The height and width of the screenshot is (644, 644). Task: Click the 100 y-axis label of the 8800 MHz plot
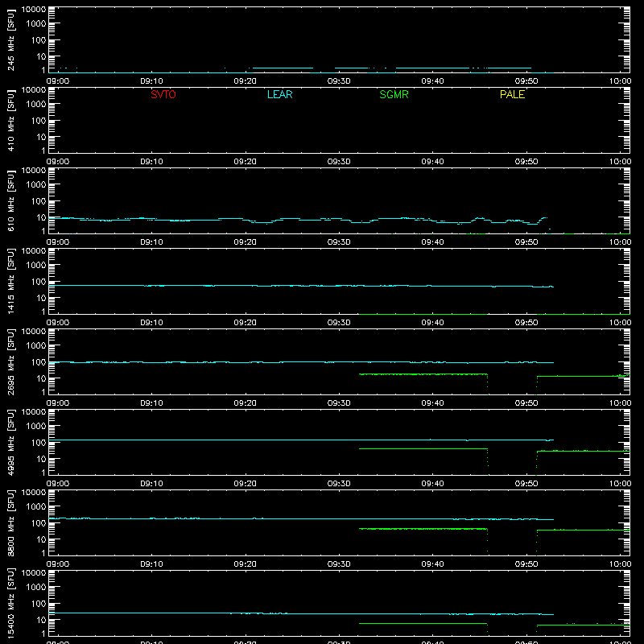[39, 523]
